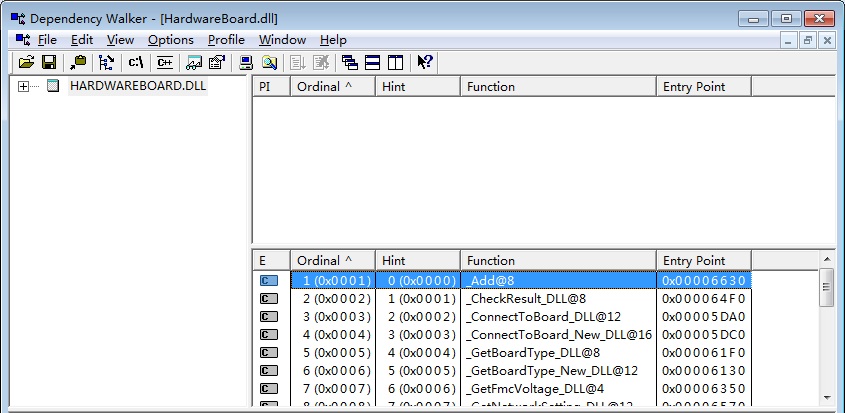
Task: Sort imports pane by Function header
Action: coord(559,86)
